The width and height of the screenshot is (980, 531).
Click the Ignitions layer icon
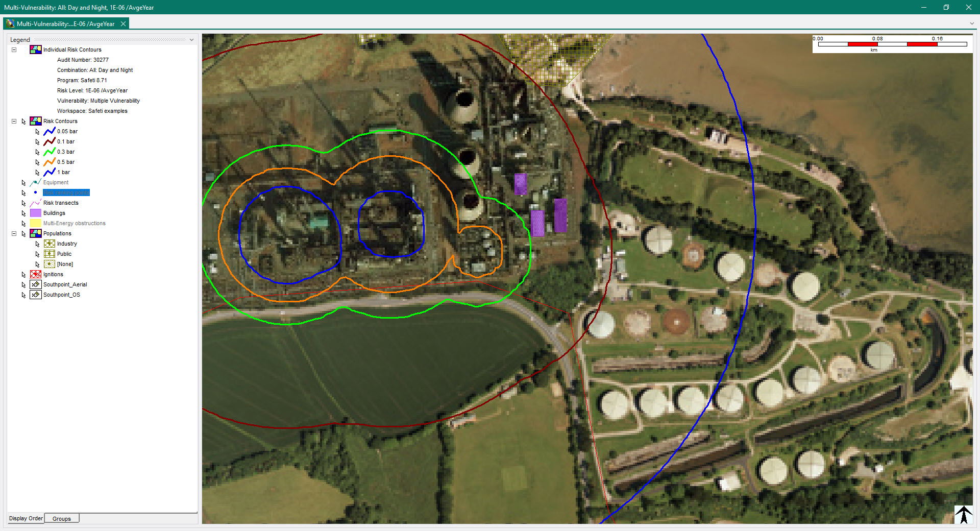[x=35, y=274]
